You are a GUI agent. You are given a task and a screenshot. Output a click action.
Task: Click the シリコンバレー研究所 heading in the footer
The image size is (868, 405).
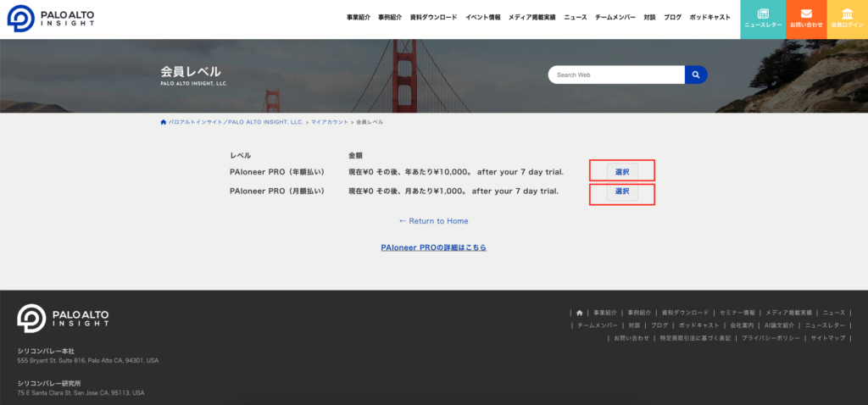click(49, 384)
